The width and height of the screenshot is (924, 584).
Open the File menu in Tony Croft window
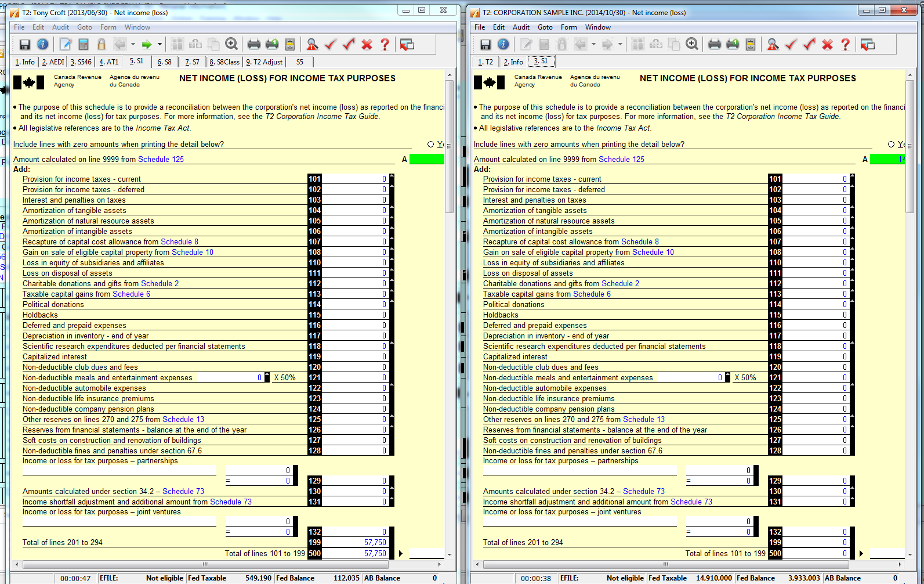(x=19, y=27)
